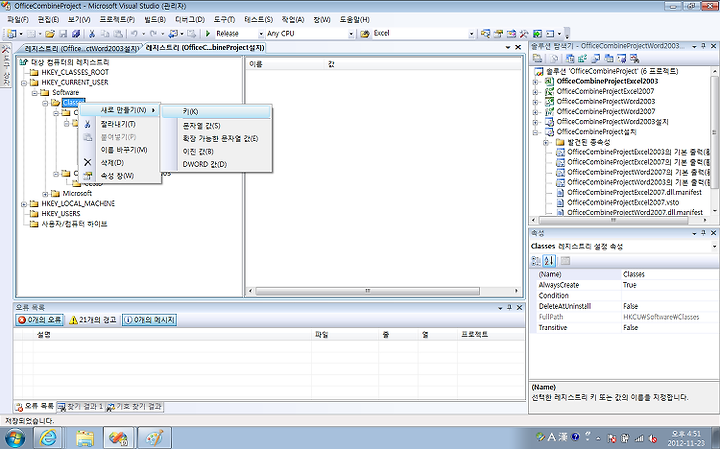The height and width of the screenshot is (449, 720).
Task: Open Properties window from main toolbar icon
Action: point(498,34)
